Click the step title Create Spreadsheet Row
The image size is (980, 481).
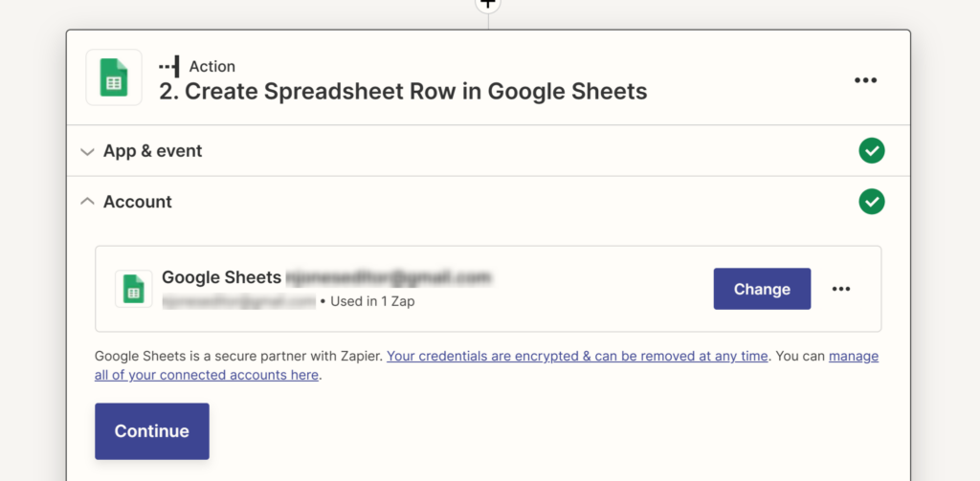(x=403, y=92)
